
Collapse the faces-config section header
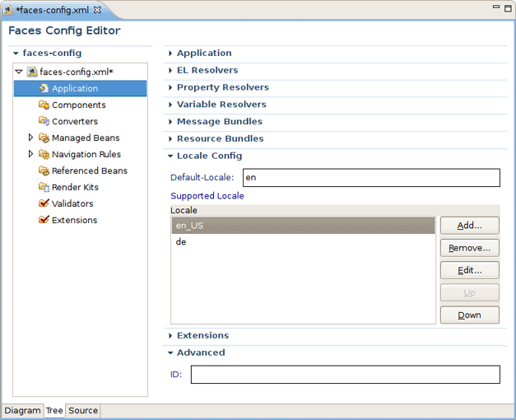coord(16,53)
